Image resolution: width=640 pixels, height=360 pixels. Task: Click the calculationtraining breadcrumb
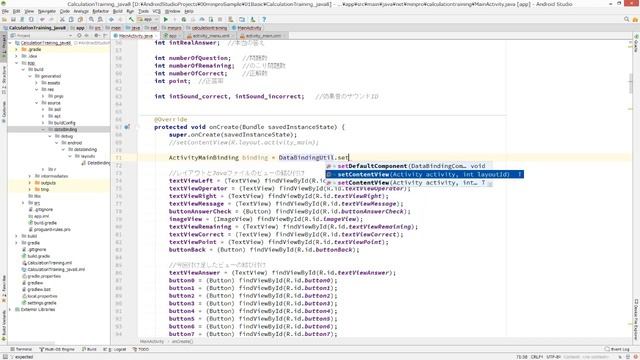pyautogui.click(x=207, y=28)
